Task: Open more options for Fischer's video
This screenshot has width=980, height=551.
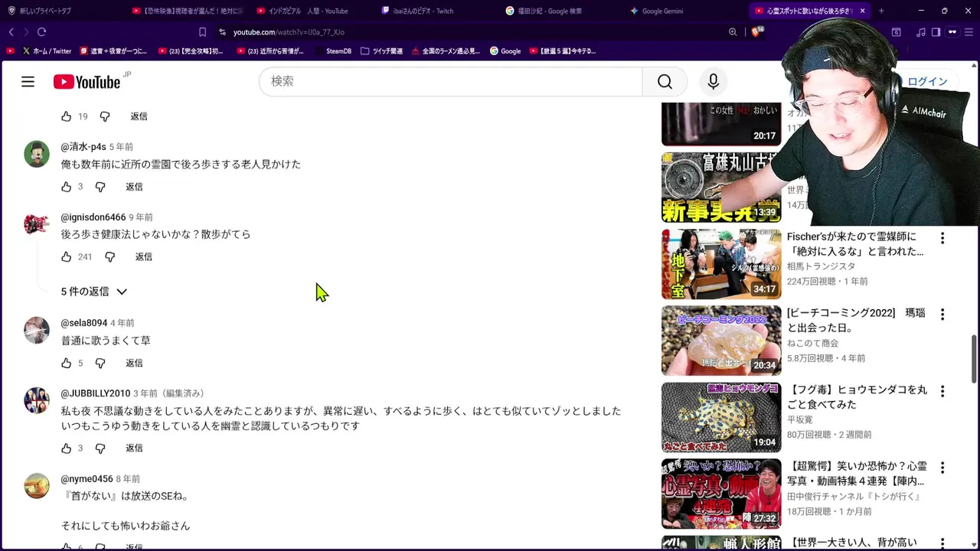Action: [x=942, y=238]
